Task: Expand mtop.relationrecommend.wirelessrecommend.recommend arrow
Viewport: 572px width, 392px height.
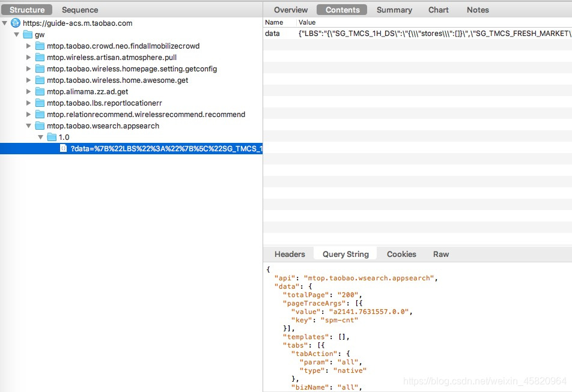Action: tap(28, 115)
